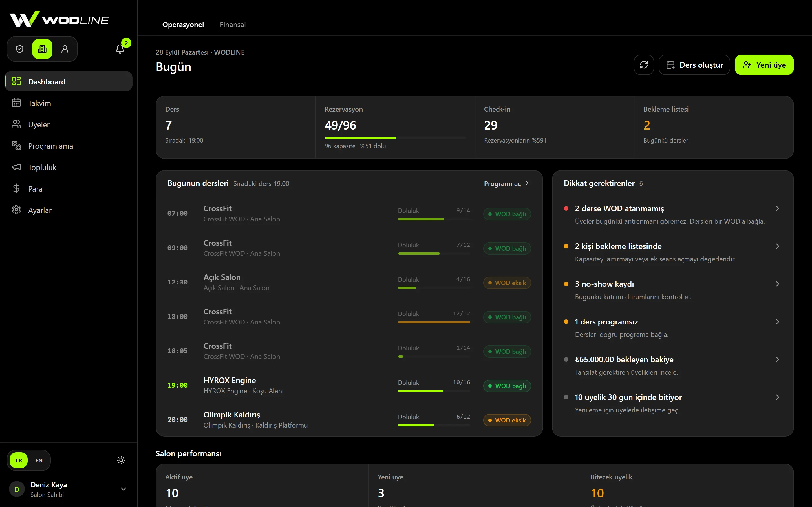Expand the 3 no-show kaydı alert
The image size is (812, 507).
pyautogui.click(x=672, y=290)
